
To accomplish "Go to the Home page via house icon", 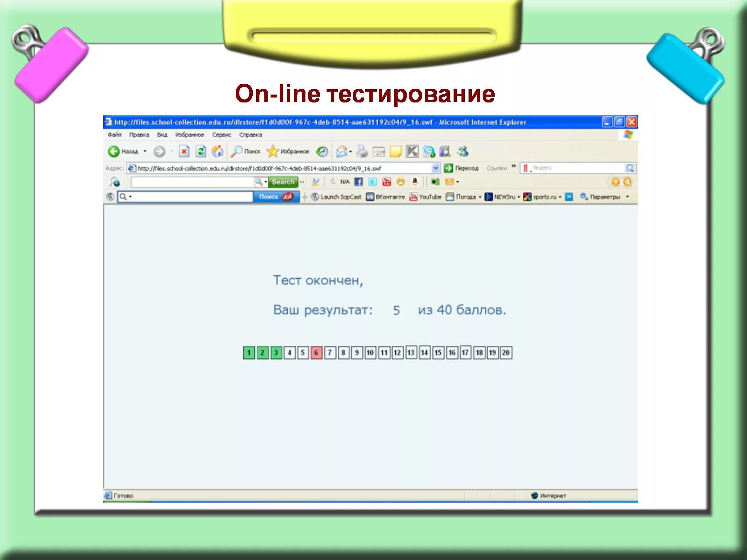I will (217, 151).
